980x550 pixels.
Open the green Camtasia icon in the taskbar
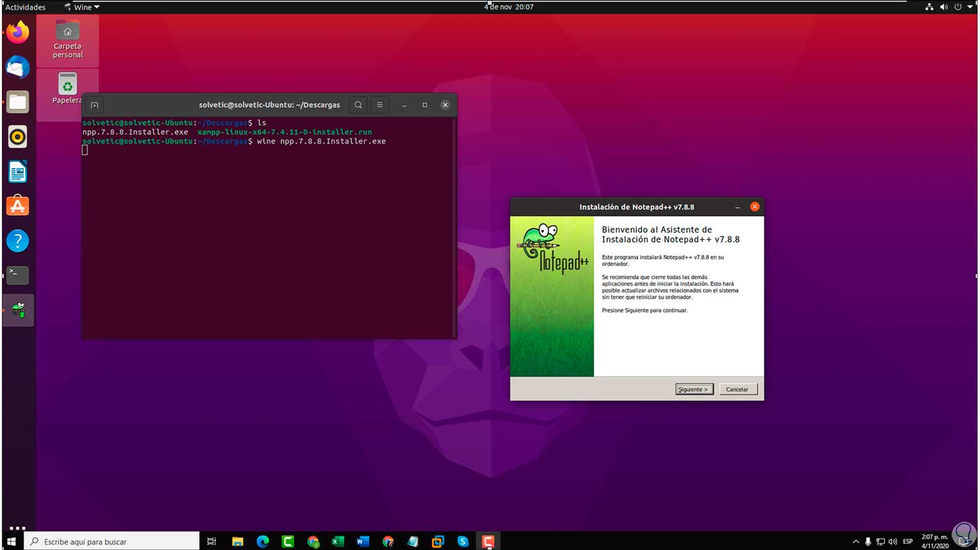288,542
